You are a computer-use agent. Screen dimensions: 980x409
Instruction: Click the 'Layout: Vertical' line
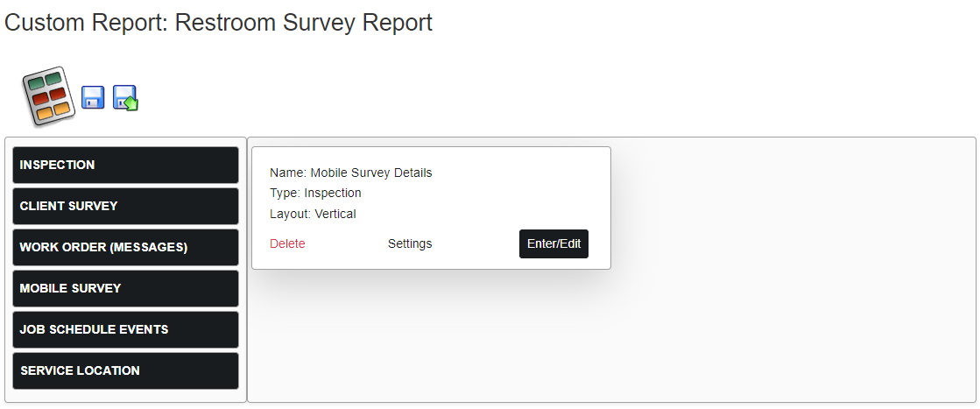314,214
